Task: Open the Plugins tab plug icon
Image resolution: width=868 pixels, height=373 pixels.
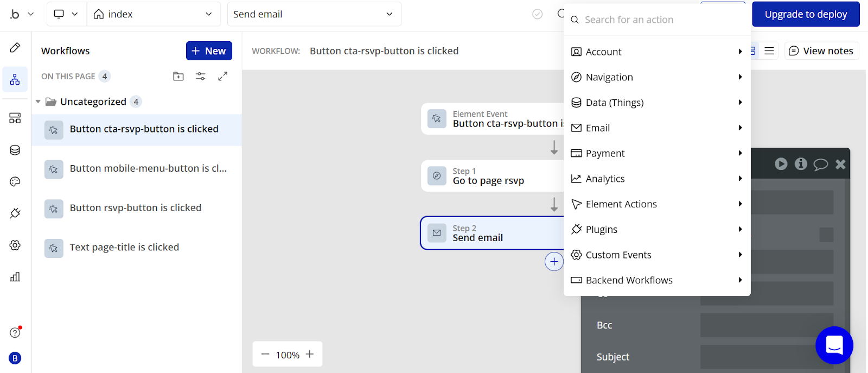Action: pyautogui.click(x=15, y=213)
